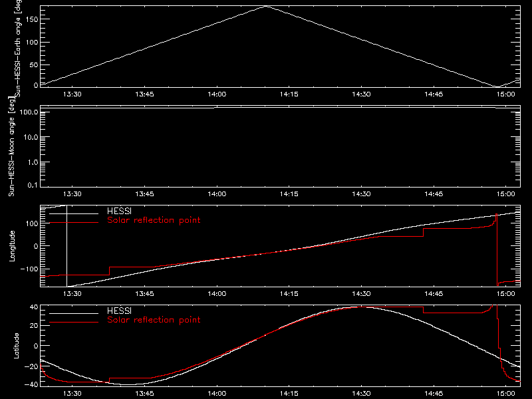Click the -20 tick on the Latitude axis
Image resolution: width=532 pixels, height=399 pixels.
(31, 366)
